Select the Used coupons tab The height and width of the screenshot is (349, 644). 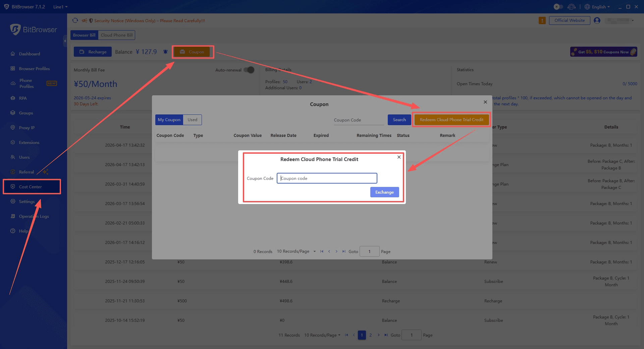[x=193, y=120]
